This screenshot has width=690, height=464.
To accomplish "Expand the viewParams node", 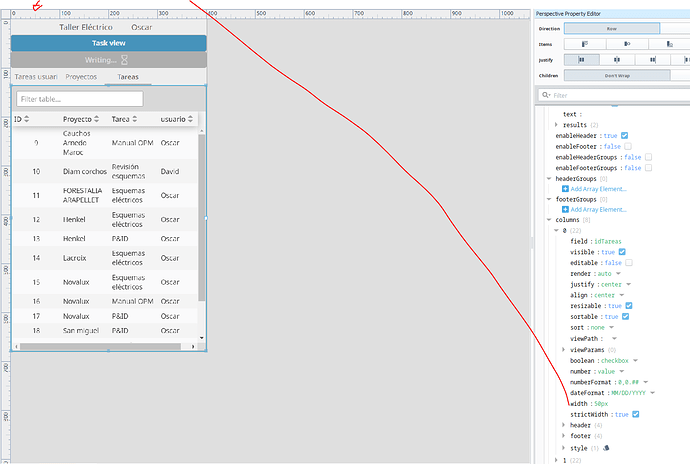I will pyautogui.click(x=564, y=350).
